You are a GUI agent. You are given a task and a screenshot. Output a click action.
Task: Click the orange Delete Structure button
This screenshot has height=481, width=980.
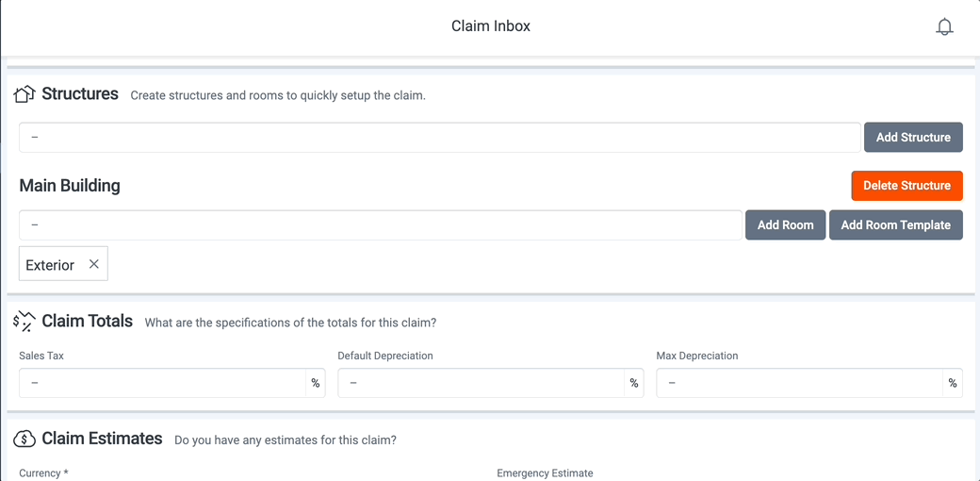tap(906, 186)
